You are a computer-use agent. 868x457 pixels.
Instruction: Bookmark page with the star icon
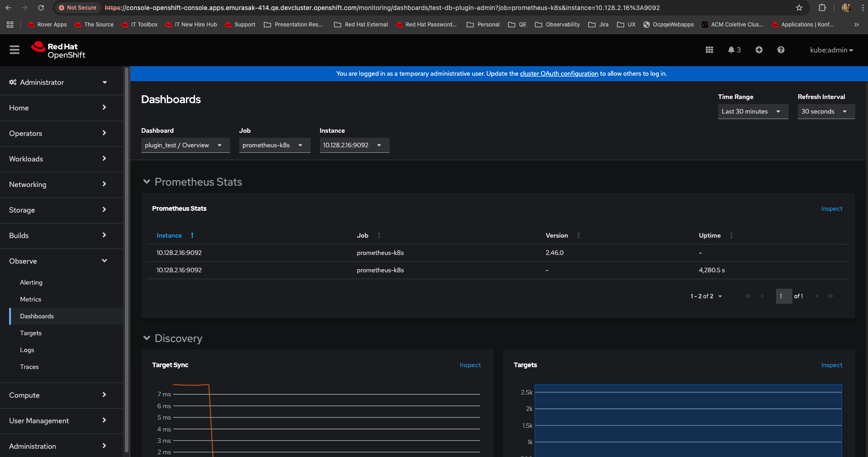tap(799, 8)
